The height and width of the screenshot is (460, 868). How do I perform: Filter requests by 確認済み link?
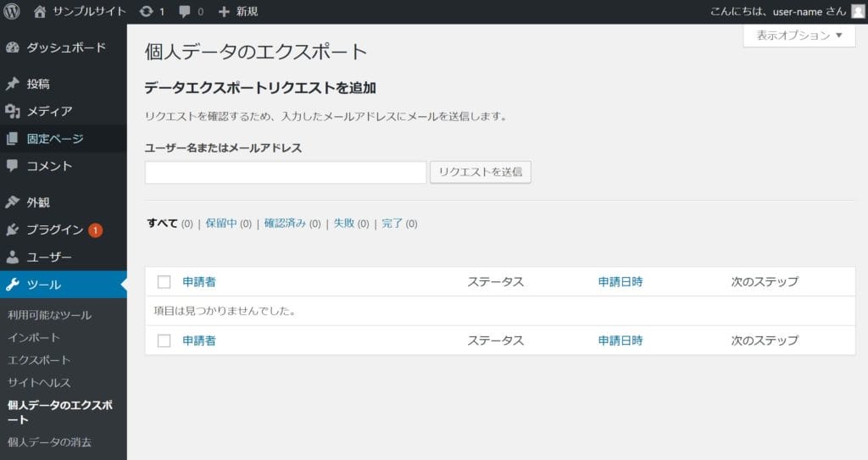click(x=285, y=224)
